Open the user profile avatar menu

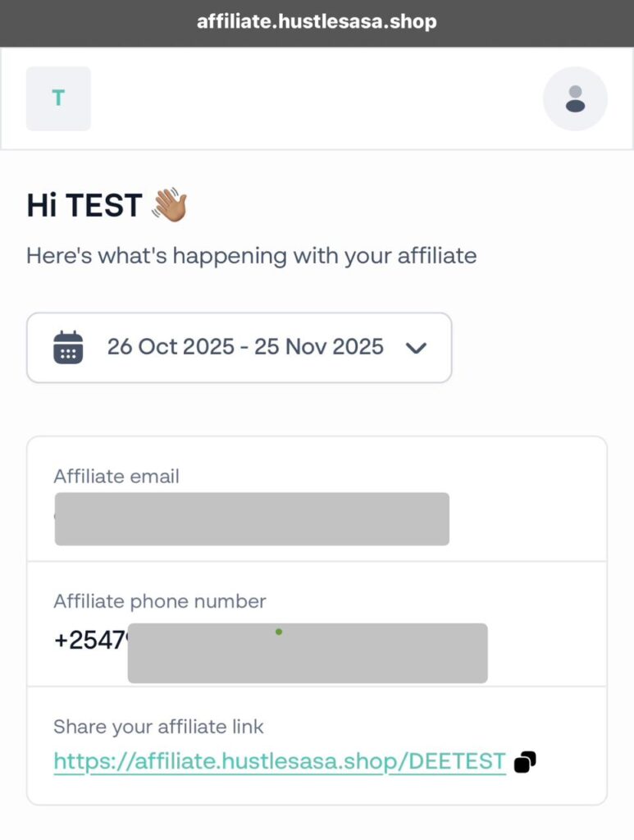pos(575,98)
